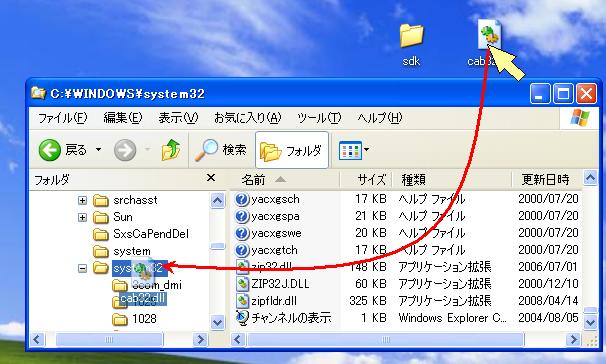
Task: Select the 1028 folder in tree
Action: coord(144,319)
